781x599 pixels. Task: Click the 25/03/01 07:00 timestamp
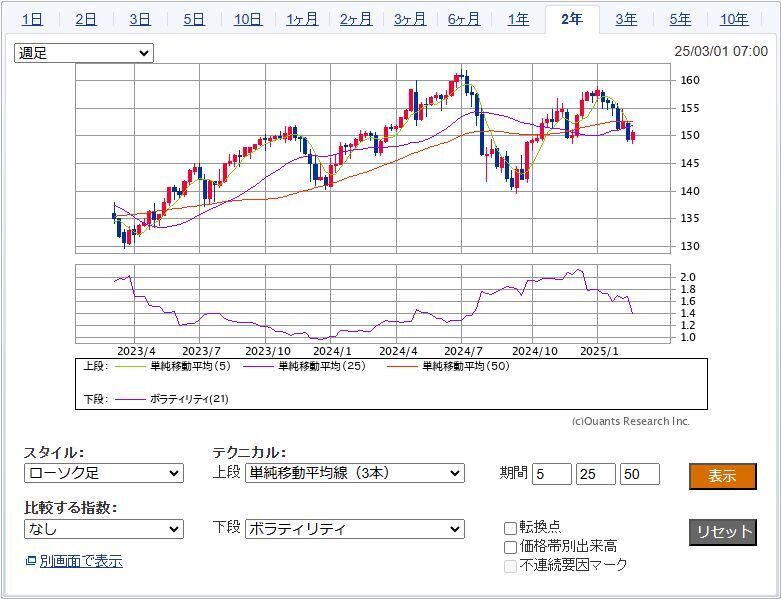pyautogui.click(x=721, y=51)
